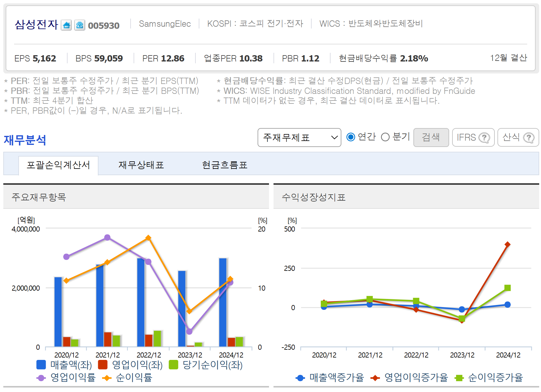The image size is (541, 392).
Task: Click the 12월 결산 text
Action: coord(509,58)
